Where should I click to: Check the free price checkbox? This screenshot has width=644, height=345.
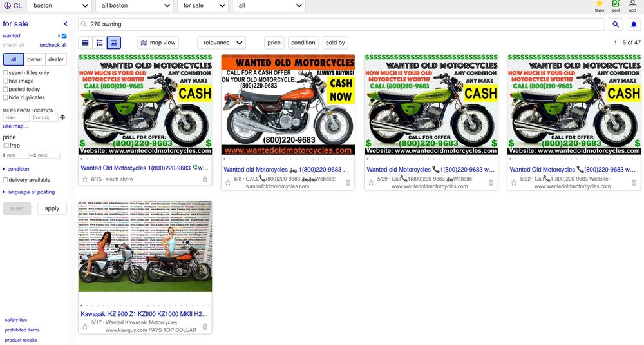[x=6, y=146]
